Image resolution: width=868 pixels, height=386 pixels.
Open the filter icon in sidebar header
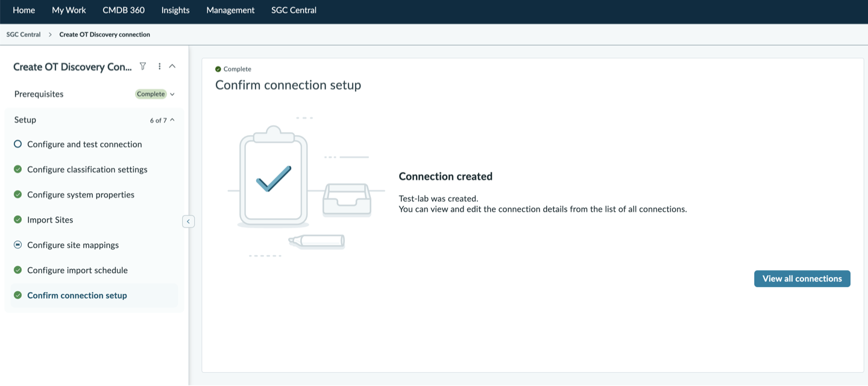(x=143, y=66)
